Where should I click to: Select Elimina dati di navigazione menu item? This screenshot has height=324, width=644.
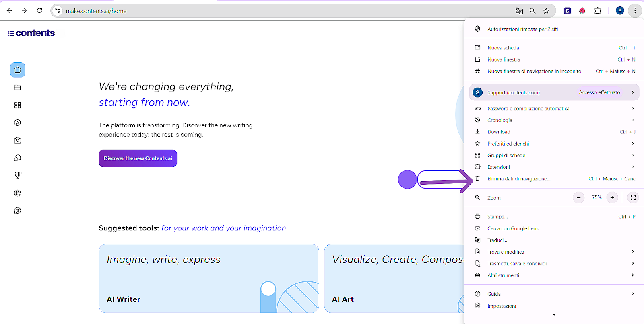point(519,179)
